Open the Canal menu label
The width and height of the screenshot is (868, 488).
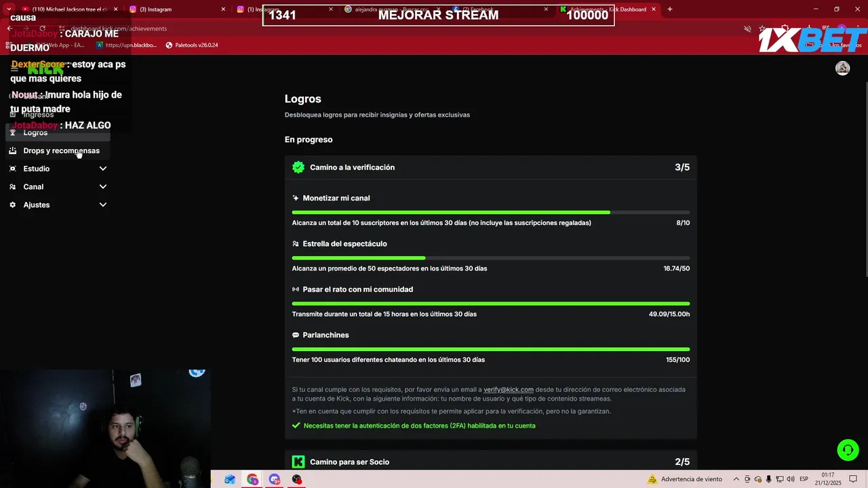[33, 187]
